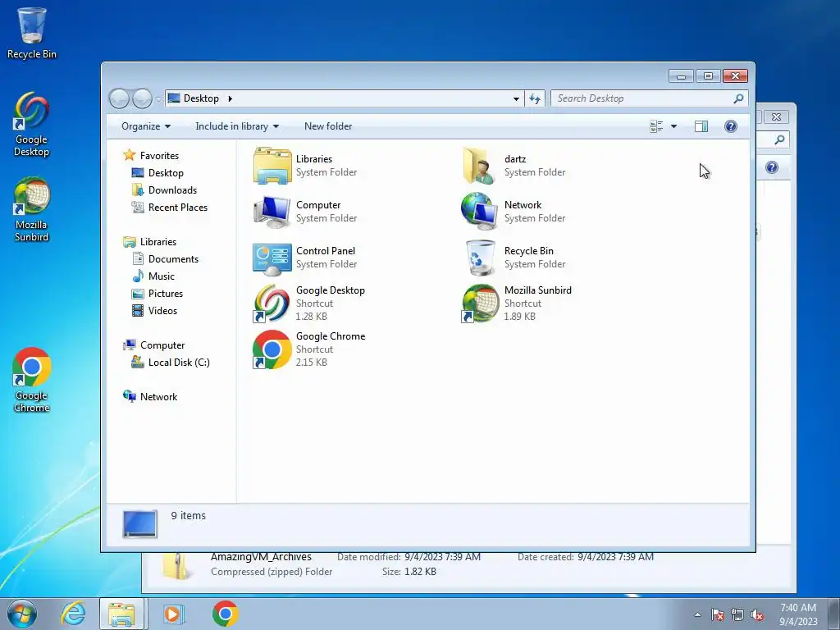840x630 pixels.
Task: Select the Recycle Bin icon in Explorer list
Action: coord(480,258)
